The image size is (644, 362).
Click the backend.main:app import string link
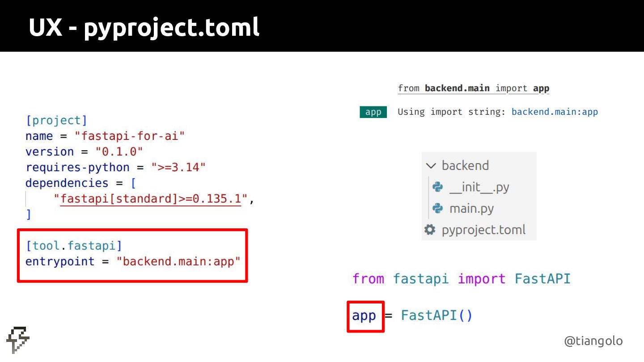[555, 112]
